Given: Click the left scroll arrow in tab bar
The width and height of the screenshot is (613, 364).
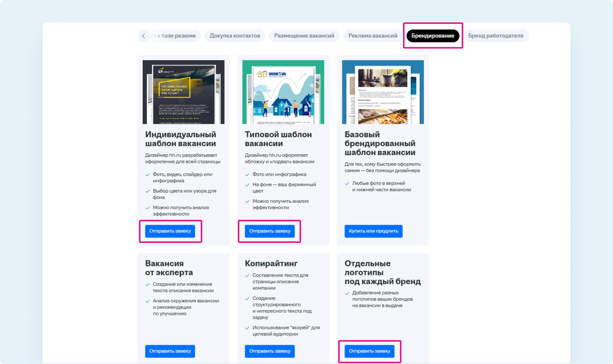Looking at the screenshot, I should point(144,36).
